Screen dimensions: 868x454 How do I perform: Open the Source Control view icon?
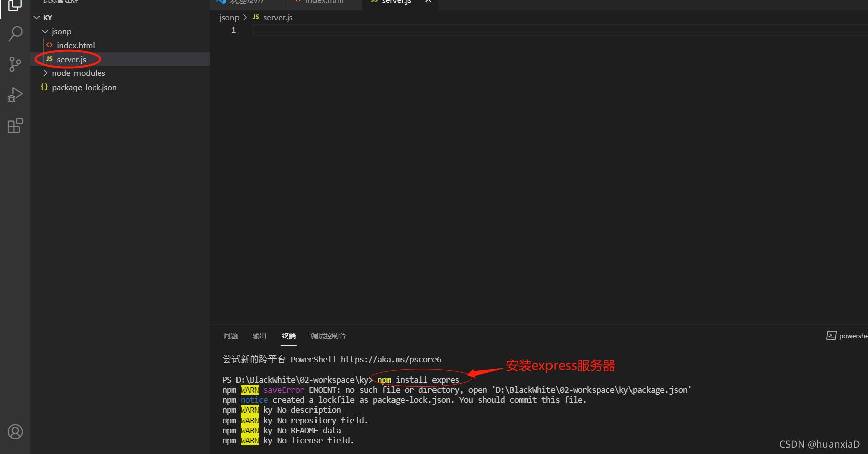15,64
